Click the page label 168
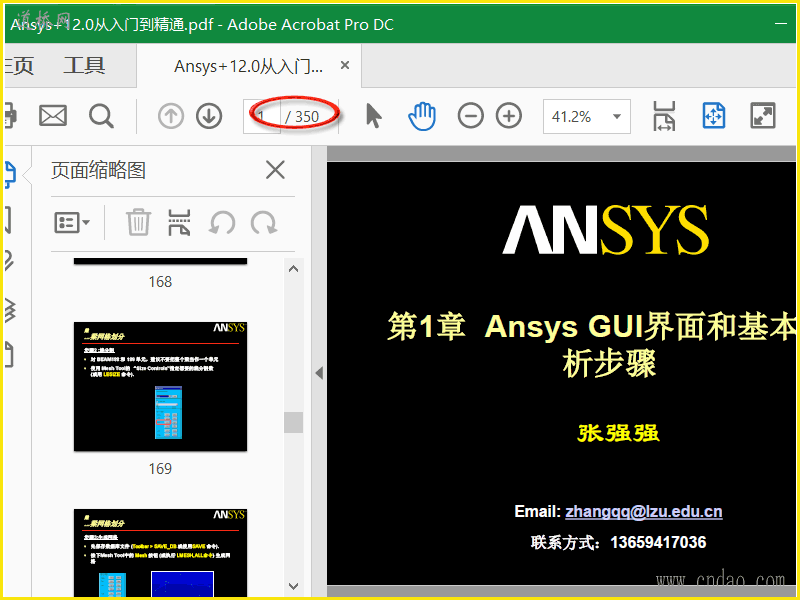The width and height of the screenshot is (800, 600). pyautogui.click(x=160, y=282)
